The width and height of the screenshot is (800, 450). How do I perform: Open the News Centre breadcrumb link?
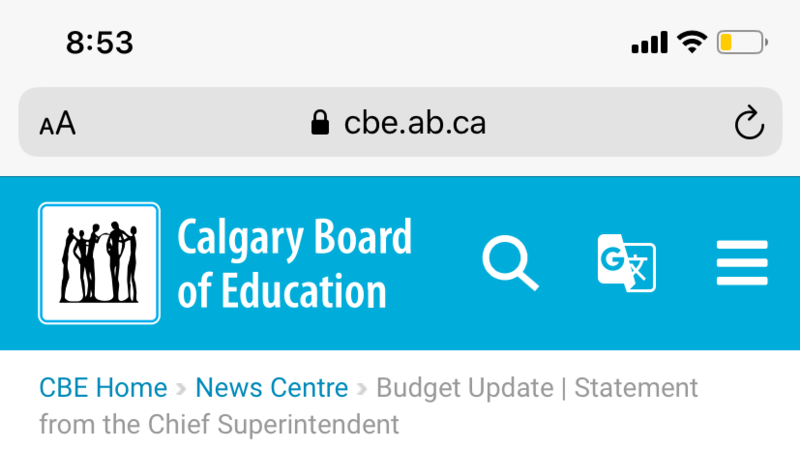coord(272,387)
